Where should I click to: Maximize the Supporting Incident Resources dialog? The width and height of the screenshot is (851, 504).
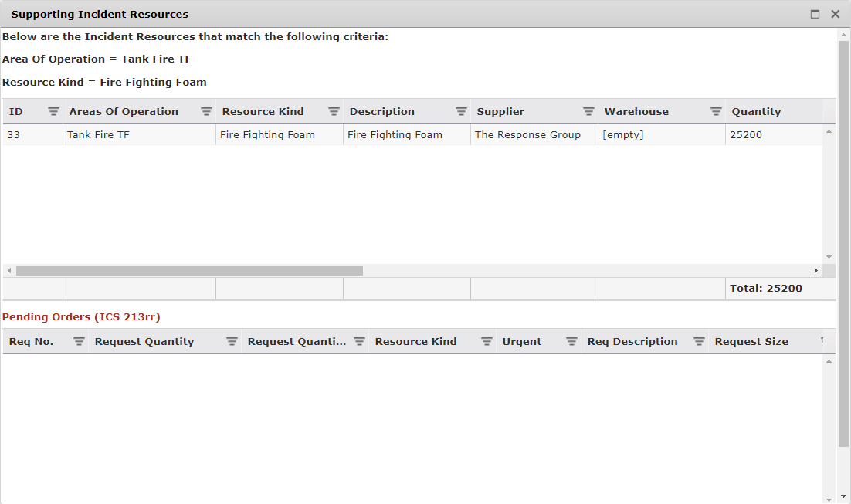coord(815,14)
